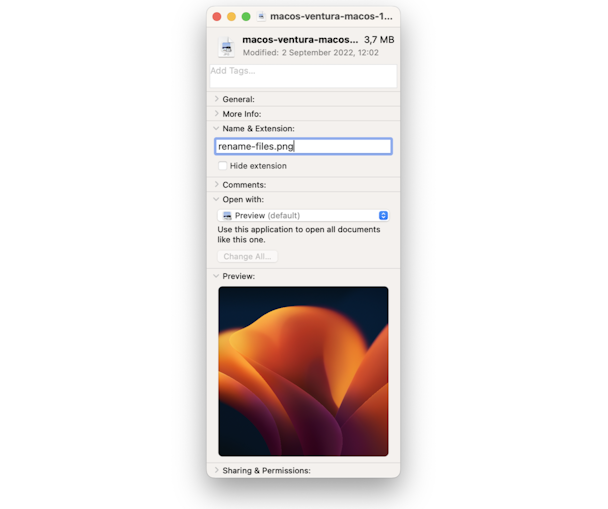Click the 'Use this application to open' description text

299,235
